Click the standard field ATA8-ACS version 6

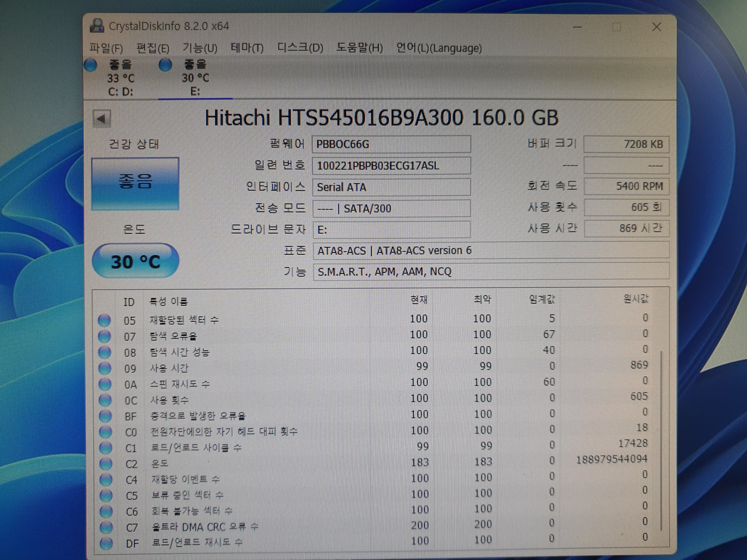click(x=491, y=251)
